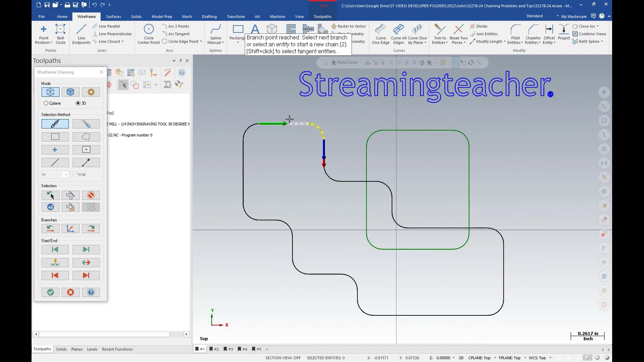Screen dimensions: 644x362
Task: Open the Wireframe ribbon tab
Action: (x=86, y=16)
